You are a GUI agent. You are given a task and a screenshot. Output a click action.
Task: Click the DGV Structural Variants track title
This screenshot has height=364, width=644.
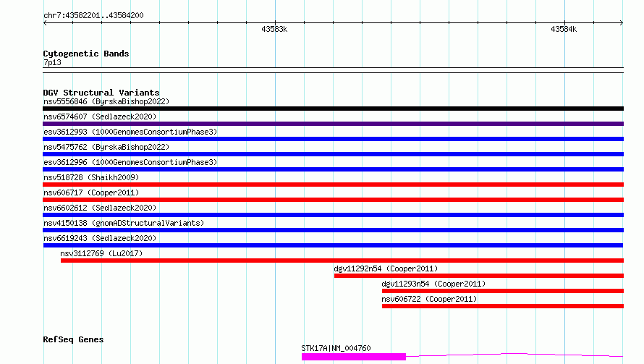pyautogui.click(x=101, y=93)
